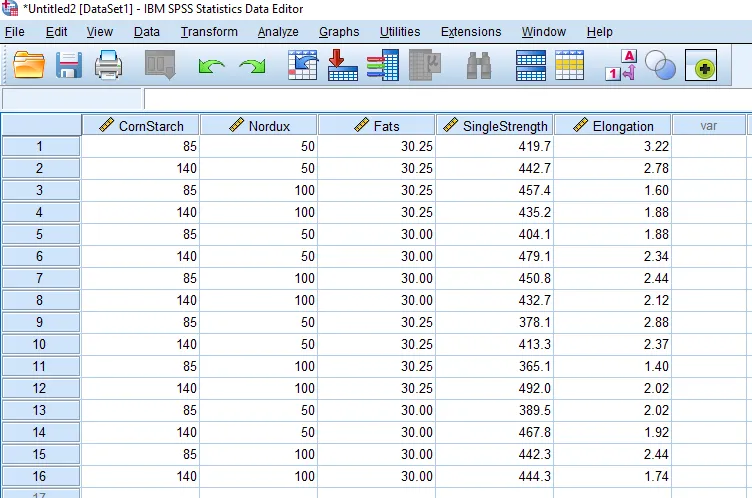Open the Variables info icon
Viewport: 752px width, 498px height.
383,65
